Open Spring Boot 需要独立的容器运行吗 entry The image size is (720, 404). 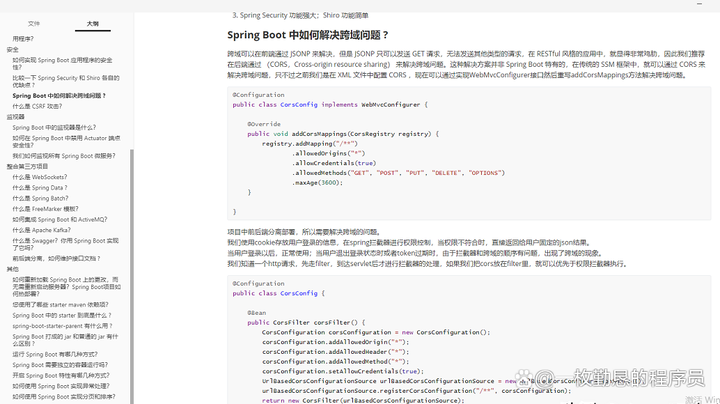[60, 365]
